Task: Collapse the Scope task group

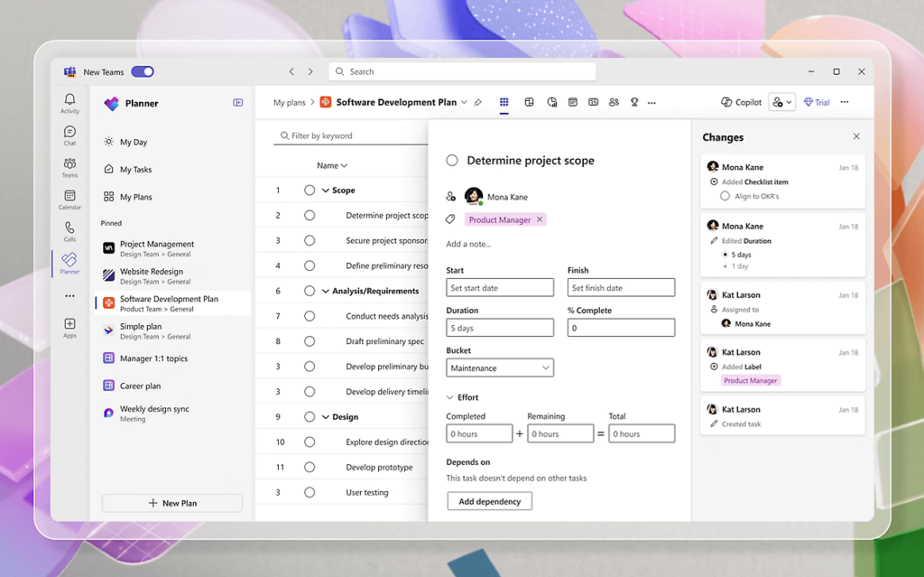Action: click(325, 191)
